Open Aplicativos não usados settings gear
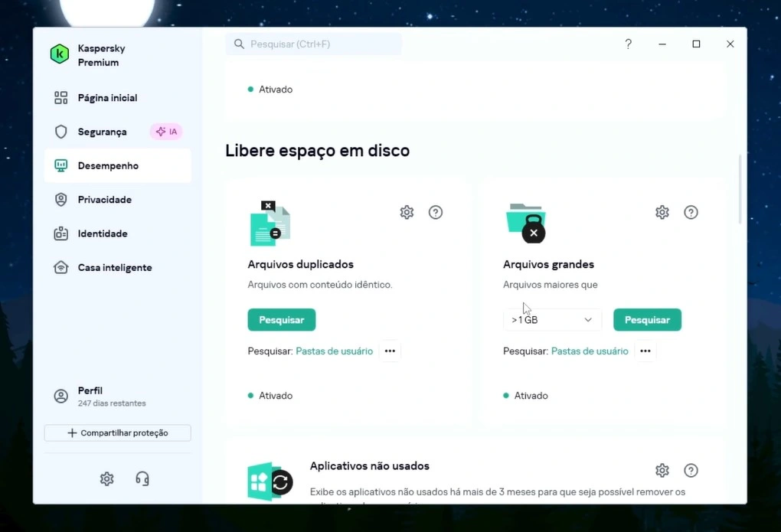This screenshot has height=532, width=781. pyautogui.click(x=662, y=470)
